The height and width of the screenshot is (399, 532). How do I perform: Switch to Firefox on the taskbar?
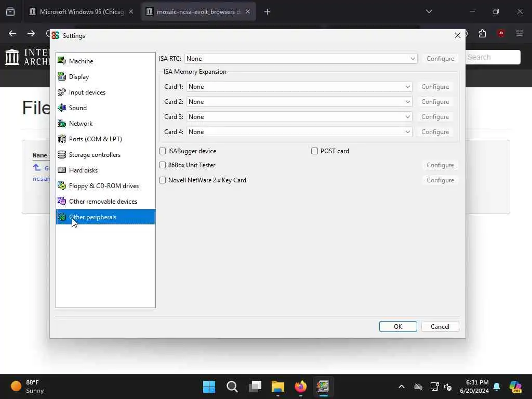pyautogui.click(x=301, y=387)
